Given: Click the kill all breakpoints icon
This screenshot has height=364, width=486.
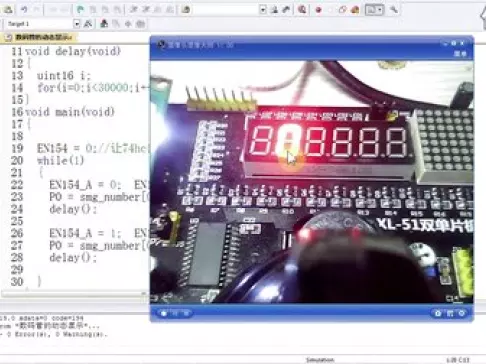Looking at the screenshot, I should (x=355, y=10).
